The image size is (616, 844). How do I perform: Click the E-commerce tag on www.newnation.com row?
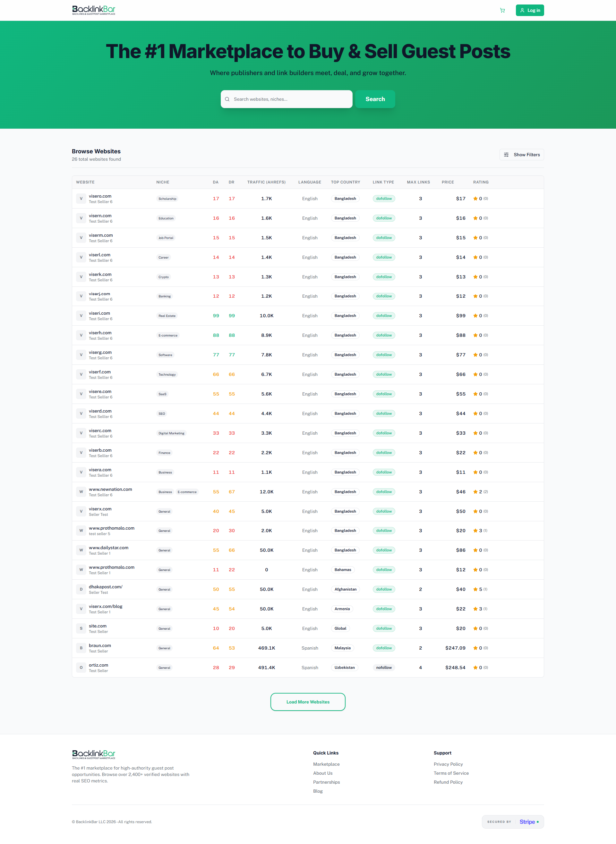(x=187, y=492)
